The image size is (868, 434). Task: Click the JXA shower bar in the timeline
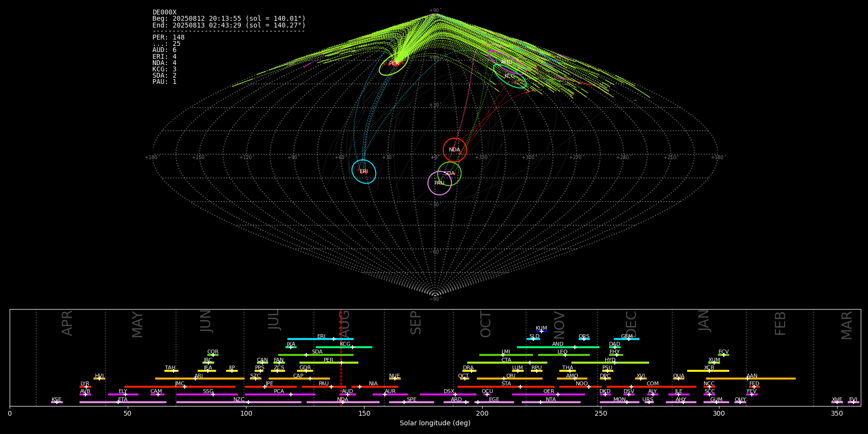[291, 347]
